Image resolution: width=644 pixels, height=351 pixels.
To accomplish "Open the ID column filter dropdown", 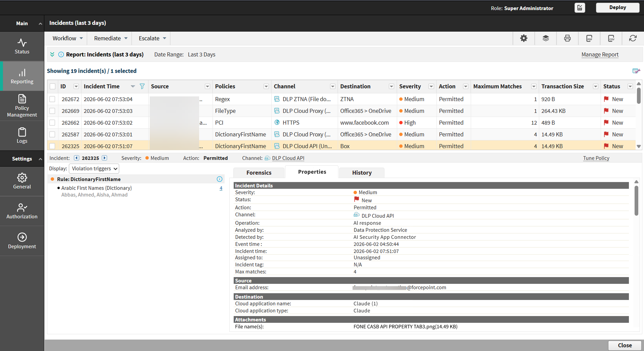I will pos(76,86).
